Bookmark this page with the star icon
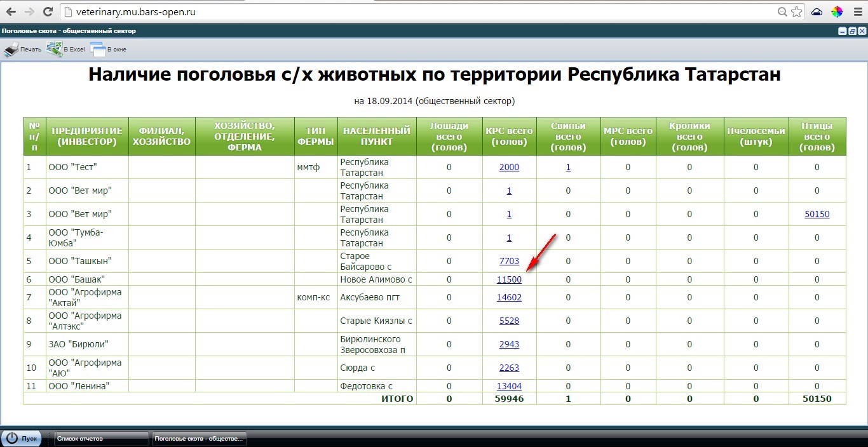This screenshot has height=447, width=868. coord(797,12)
